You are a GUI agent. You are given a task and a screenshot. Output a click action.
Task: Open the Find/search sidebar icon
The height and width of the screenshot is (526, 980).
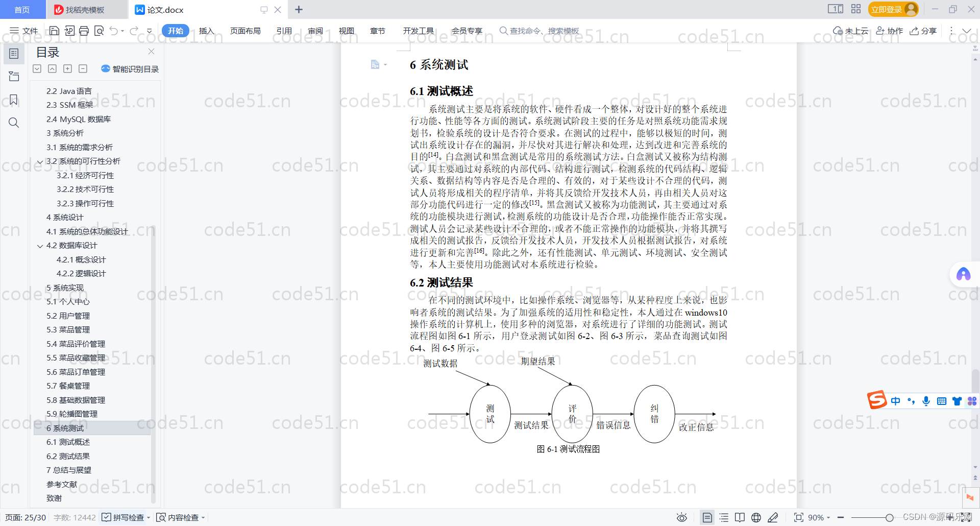[14, 123]
